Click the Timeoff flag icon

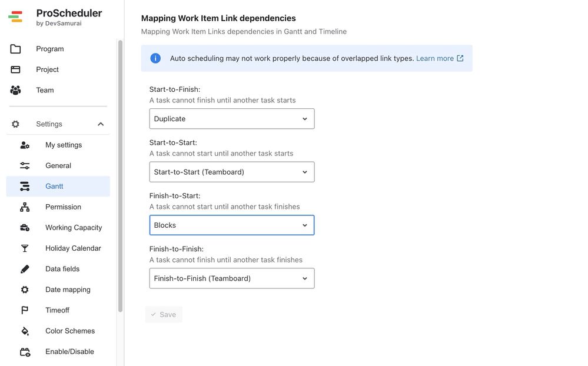click(24, 308)
